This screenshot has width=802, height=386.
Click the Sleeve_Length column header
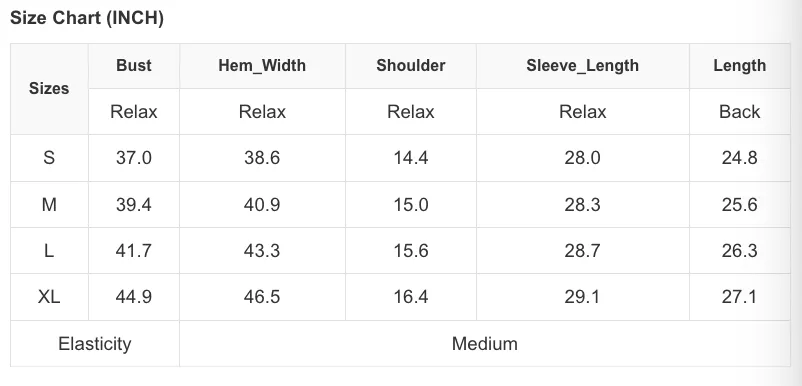pyautogui.click(x=583, y=65)
